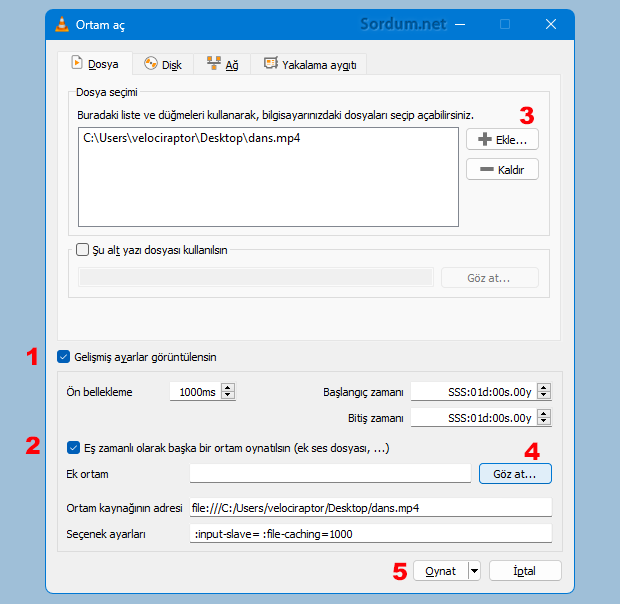Screen dimensions: 620x604
Task: Click the Ön bellekleme 1000ms value field
Action: (x=195, y=392)
